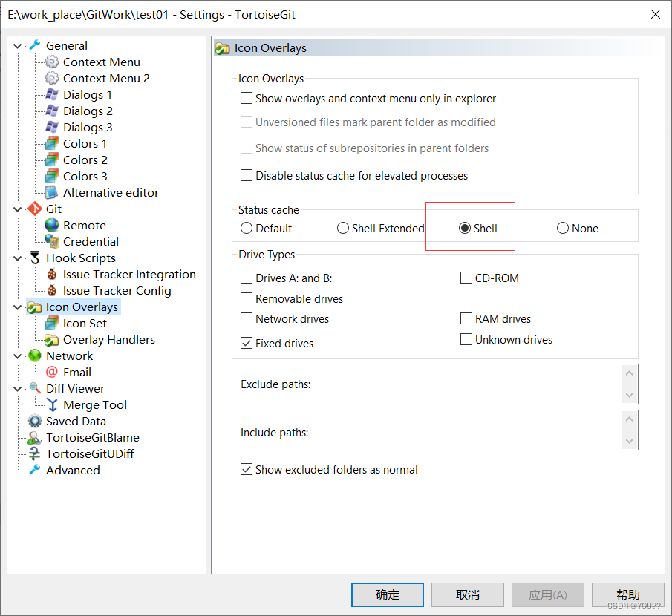Viewport: 672px width, 616px height.
Task: Uncheck the Fixed drives checkbox
Action: (247, 343)
